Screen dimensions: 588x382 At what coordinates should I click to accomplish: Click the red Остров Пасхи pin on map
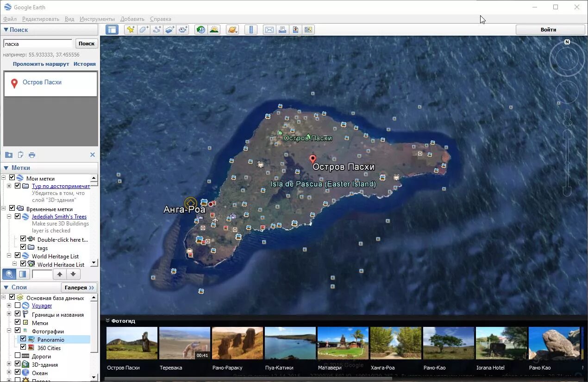click(x=313, y=159)
